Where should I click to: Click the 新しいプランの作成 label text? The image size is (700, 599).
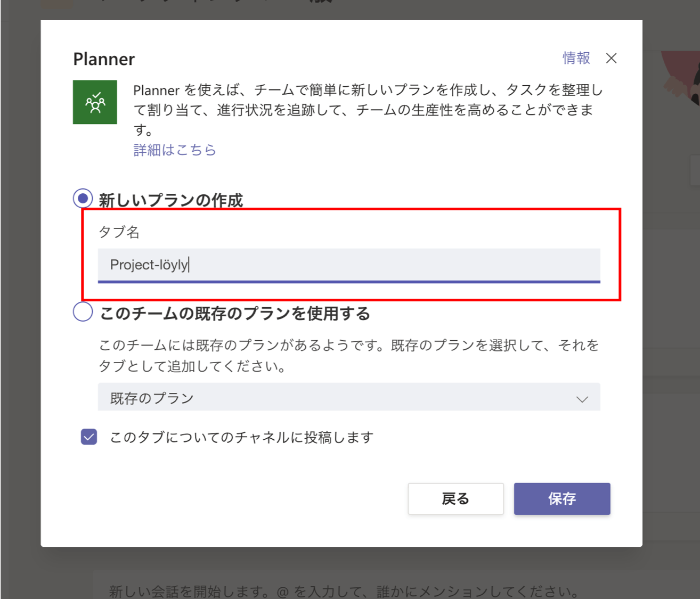click(170, 200)
